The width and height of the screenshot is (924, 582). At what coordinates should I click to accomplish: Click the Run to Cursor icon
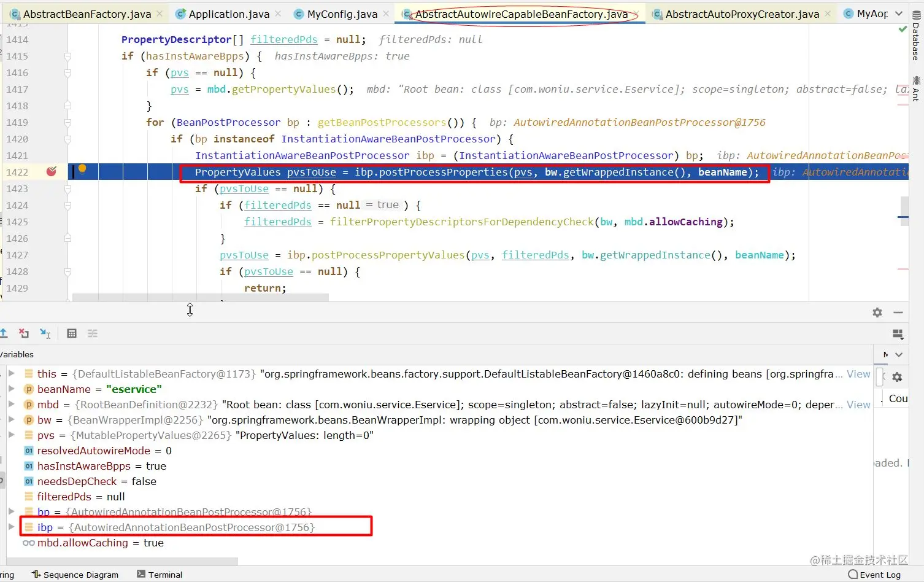pos(45,333)
